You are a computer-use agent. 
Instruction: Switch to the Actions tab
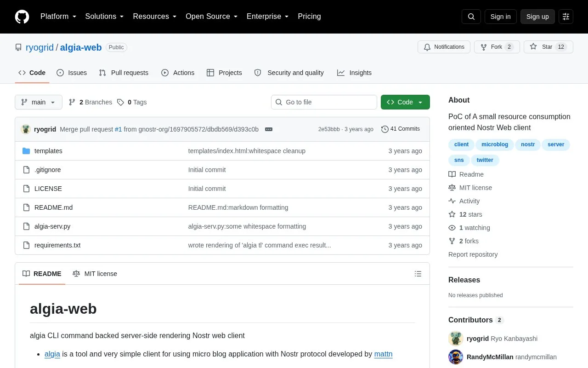(x=178, y=73)
